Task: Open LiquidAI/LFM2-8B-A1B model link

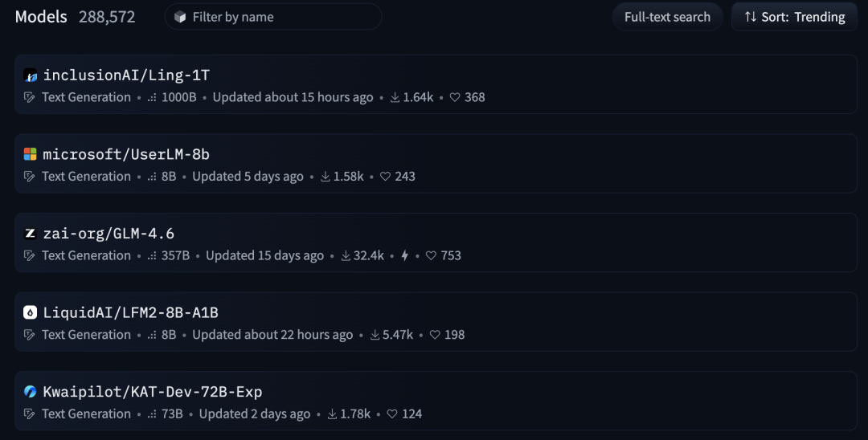Action: click(131, 312)
